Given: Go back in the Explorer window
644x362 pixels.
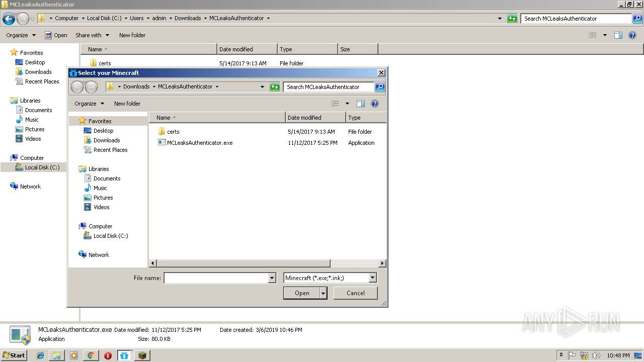Looking at the screenshot, I should pyautogui.click(x=9, y=19).
